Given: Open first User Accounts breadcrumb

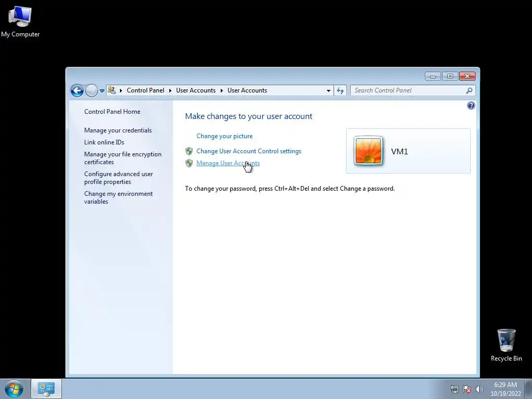Looking at the screenshot, I should 196,90.
